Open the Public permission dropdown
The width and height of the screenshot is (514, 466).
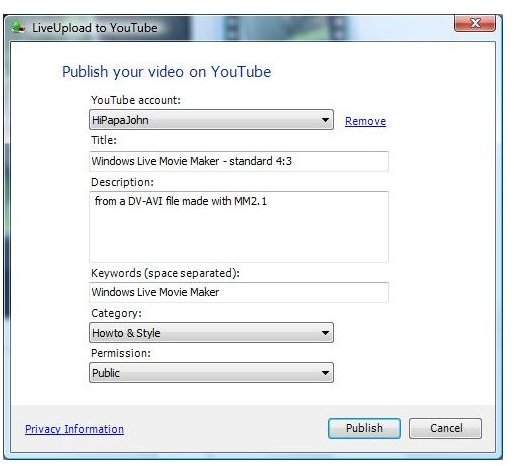pyautogui.click(x=211, y=373)
